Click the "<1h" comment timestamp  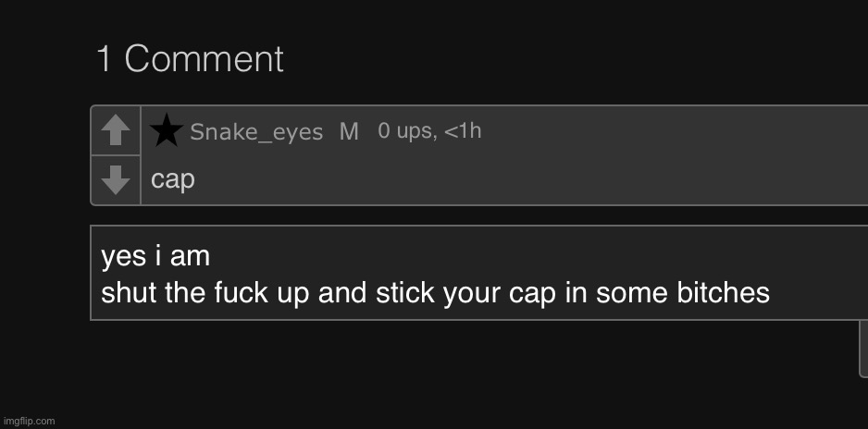pyautogui.click(x=463, y=131)
